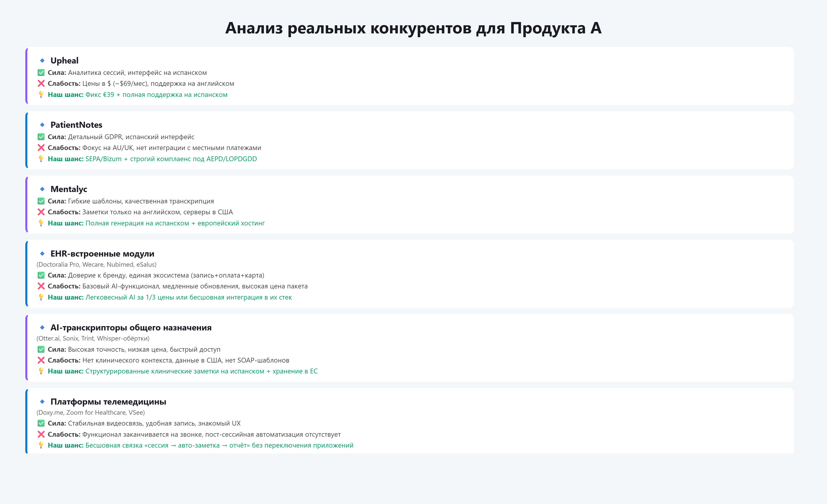Click green checkmark before Доверие к бренду
This screenshot has height=504, width=827.
coord(41,275)
